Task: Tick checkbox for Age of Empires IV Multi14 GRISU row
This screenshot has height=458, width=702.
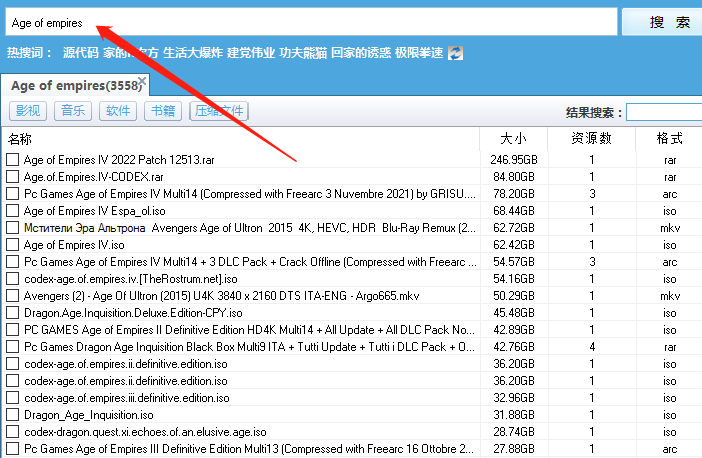Action: coord(13,193)
